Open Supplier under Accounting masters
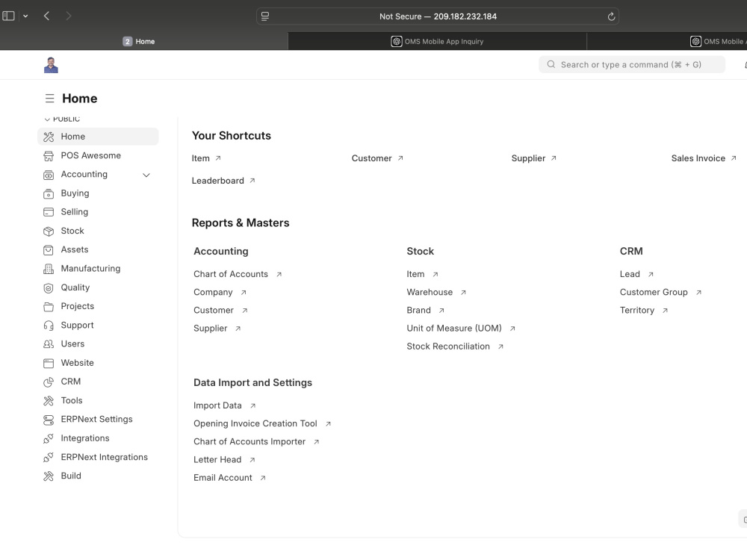Screen dimensions: 747x560 click(x=217, y=329)
